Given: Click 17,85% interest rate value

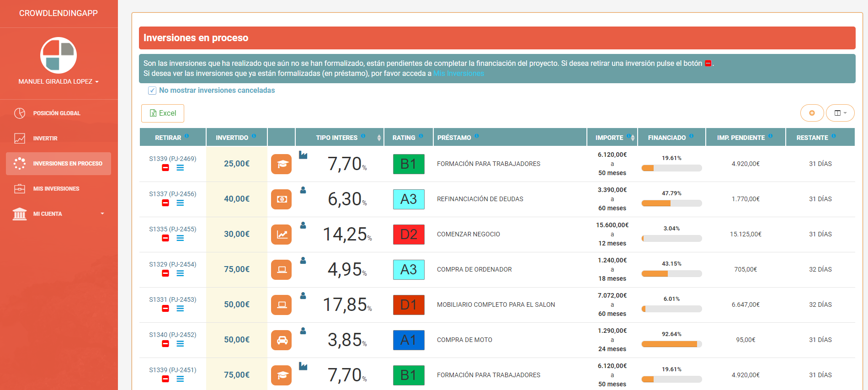Looking at the screenshot, I should pyautogui.click(x=347, y=305).
